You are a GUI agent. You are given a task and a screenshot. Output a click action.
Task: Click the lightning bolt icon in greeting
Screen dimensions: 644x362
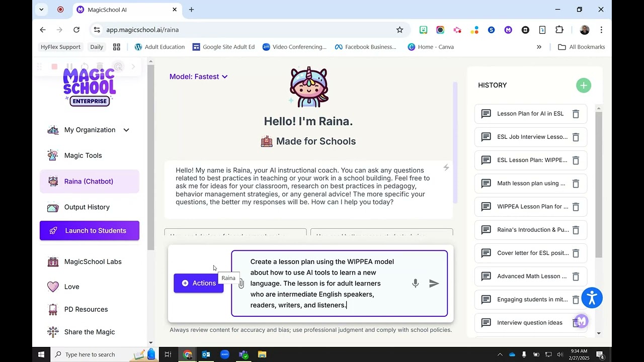pyautogui.click(x=446, y=167)
